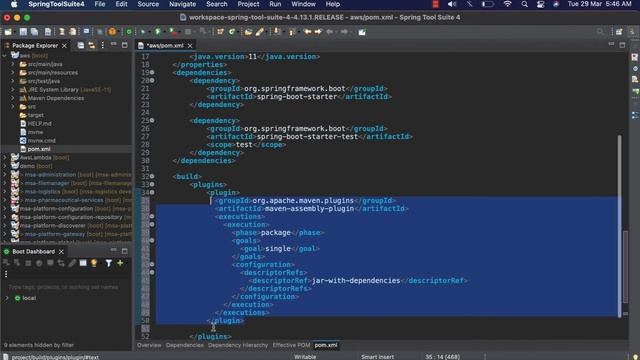The image size is (640, 360).
Task: Minimize the Package Explorer view icon
Action: click(x=113, y=44)
